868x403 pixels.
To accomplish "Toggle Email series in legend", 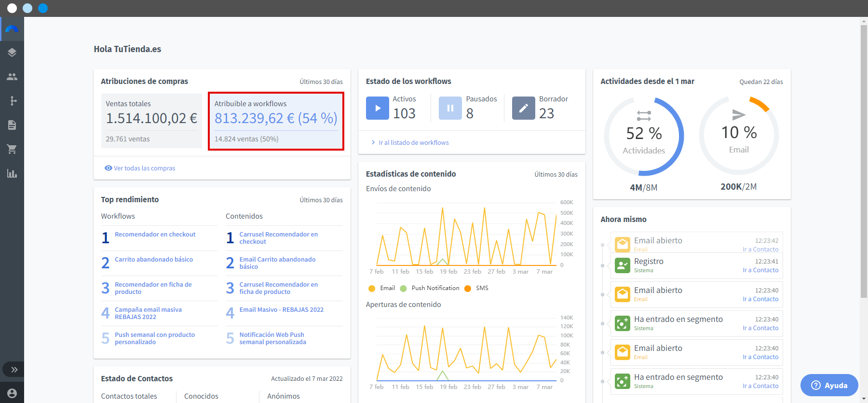I will coord(382,288).
